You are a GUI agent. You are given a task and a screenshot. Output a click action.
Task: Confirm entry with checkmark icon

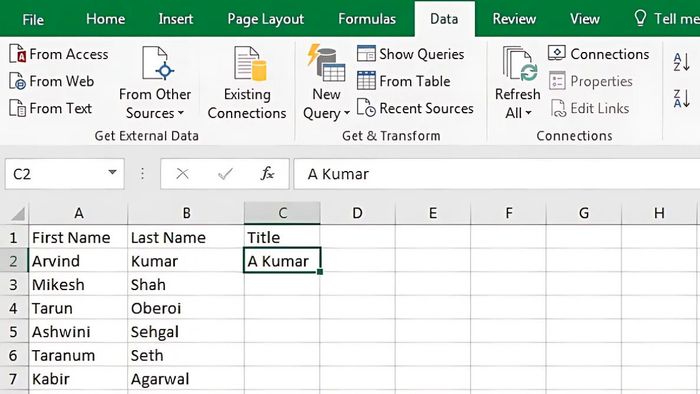[x=225, y=174]
